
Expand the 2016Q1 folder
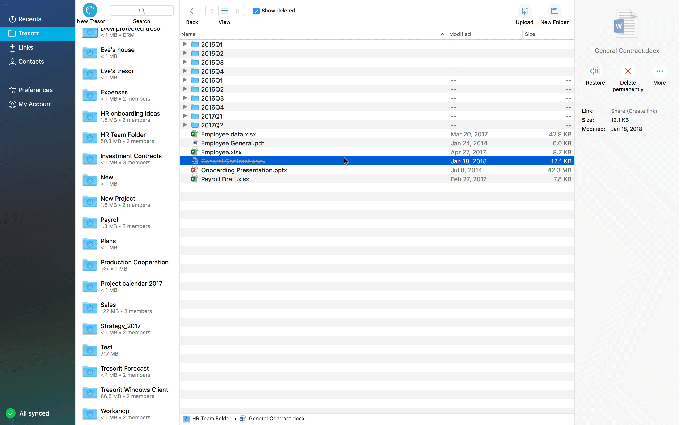click(185, 80)
